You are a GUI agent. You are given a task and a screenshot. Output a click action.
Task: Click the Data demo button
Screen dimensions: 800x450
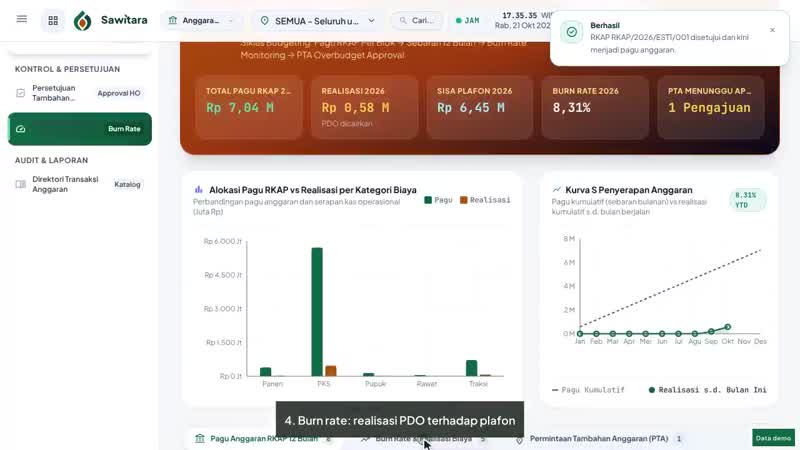click(x=773, y=438)
